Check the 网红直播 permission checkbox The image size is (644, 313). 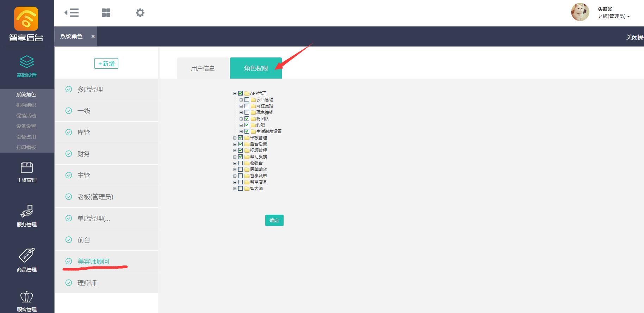pyautogui.click(x=247, y=106)
